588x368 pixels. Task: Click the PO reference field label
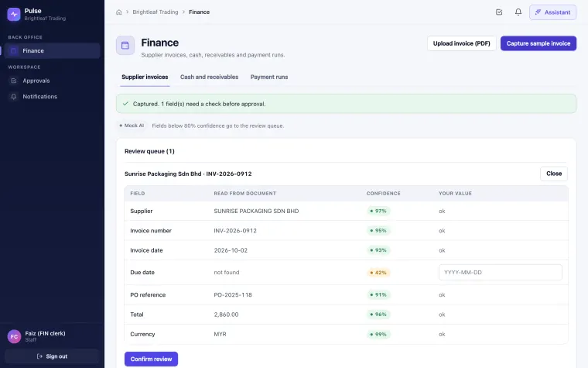(148, 294)
